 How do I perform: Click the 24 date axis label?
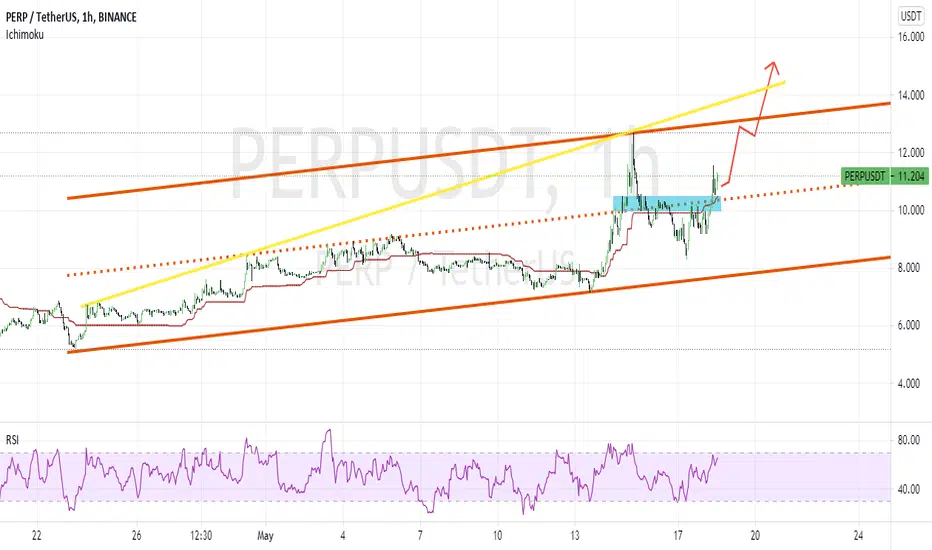point(858,536)
